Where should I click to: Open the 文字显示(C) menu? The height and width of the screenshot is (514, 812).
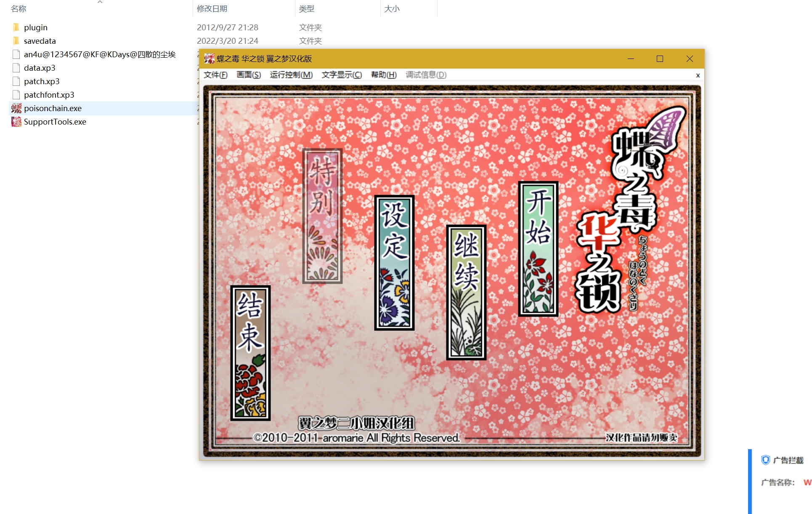pos(342,75)
